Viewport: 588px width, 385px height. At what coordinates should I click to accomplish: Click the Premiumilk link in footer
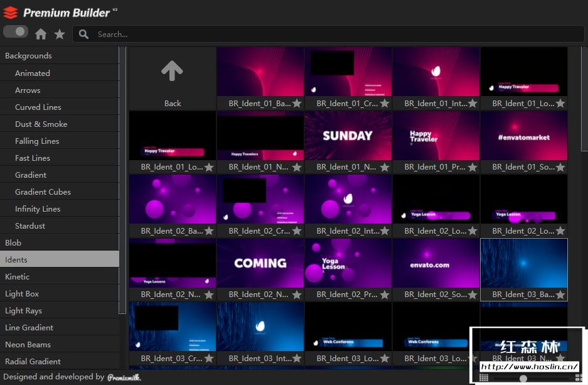coord(124,377)
